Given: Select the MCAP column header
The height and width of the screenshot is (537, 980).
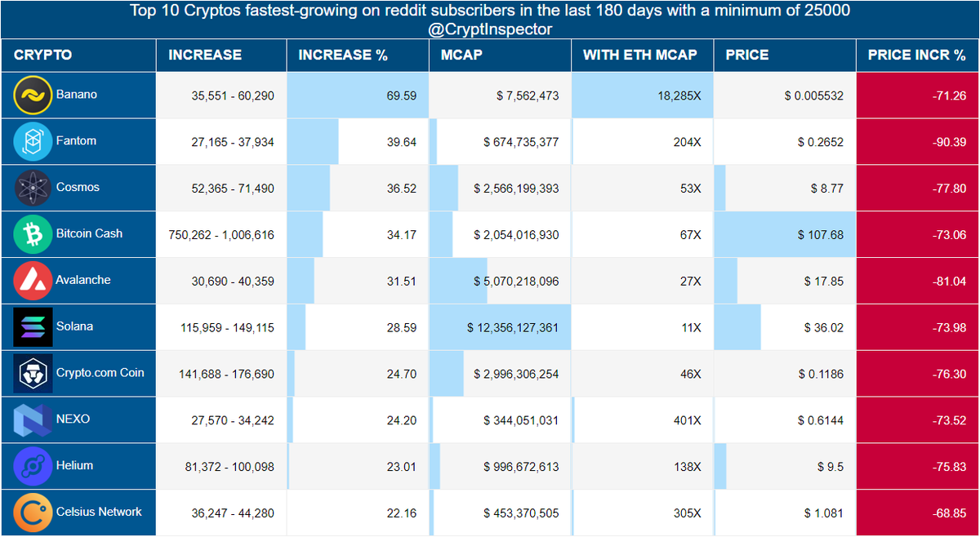Looking at the screenshot, I should coord(500,55).
